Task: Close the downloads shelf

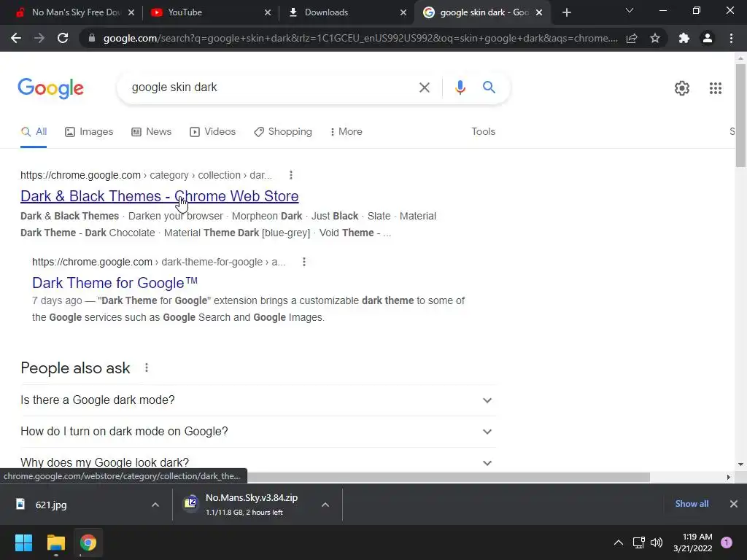Action: pos(734,504)
